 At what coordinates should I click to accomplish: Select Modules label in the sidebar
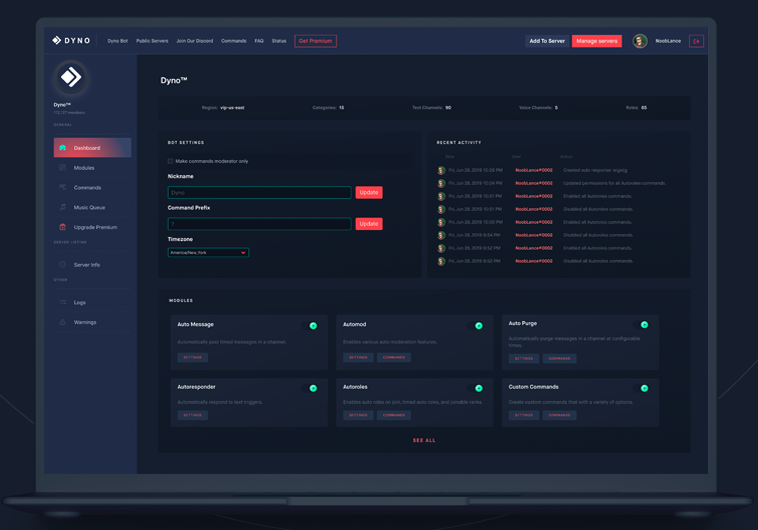(x=84, y=168)
